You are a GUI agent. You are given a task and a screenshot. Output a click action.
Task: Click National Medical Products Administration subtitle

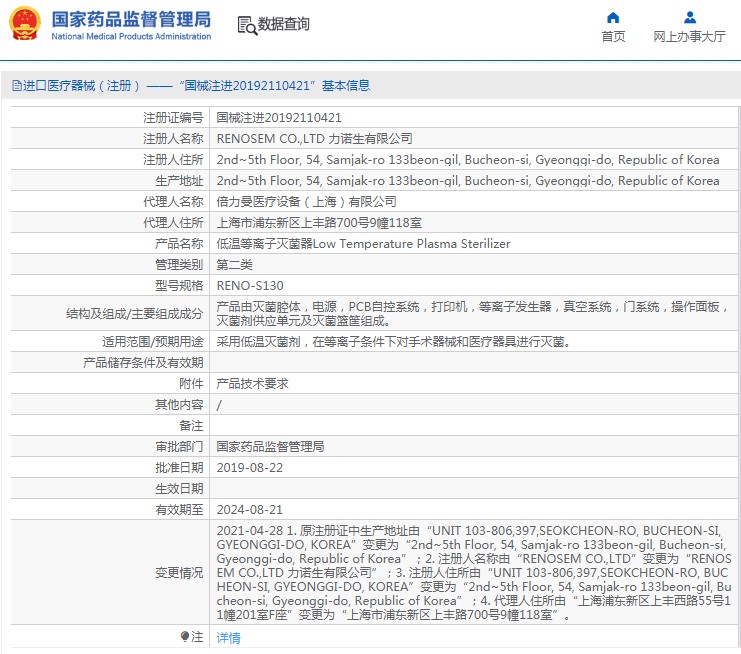pos(131,36)
